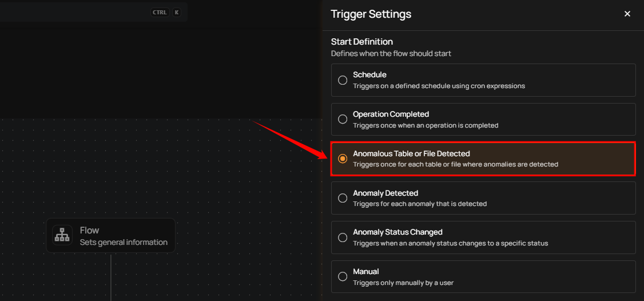Click the connector line below Flow node
This screenshot has height=301, width=644.
coord(110,278)
